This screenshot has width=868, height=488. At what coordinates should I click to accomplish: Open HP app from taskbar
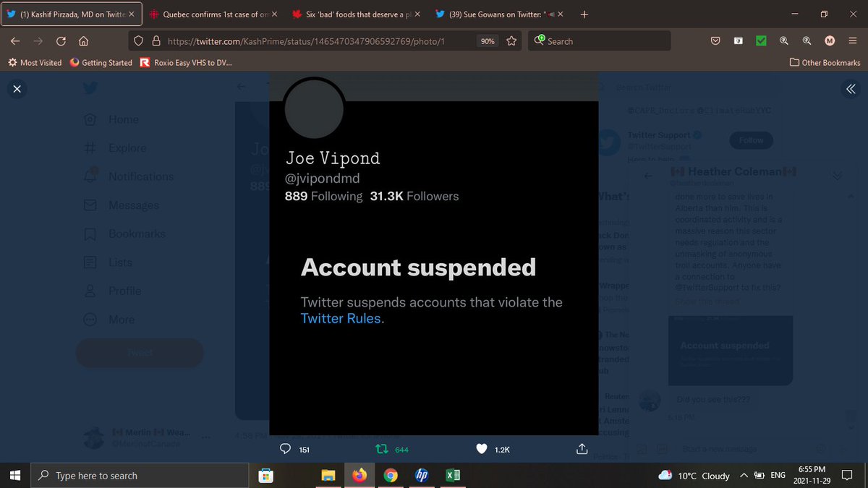422,475
